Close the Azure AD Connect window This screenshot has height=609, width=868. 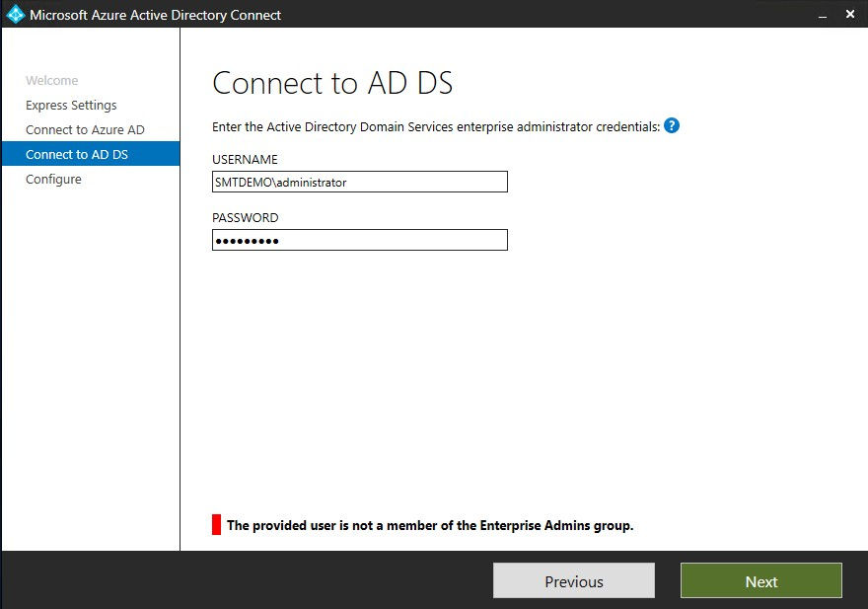click(x=850, y=15)
